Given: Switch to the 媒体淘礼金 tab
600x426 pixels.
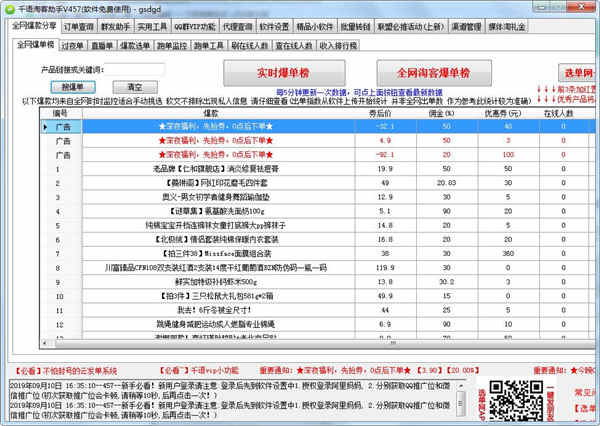Looking at the screenshot, I should (507, 27).
